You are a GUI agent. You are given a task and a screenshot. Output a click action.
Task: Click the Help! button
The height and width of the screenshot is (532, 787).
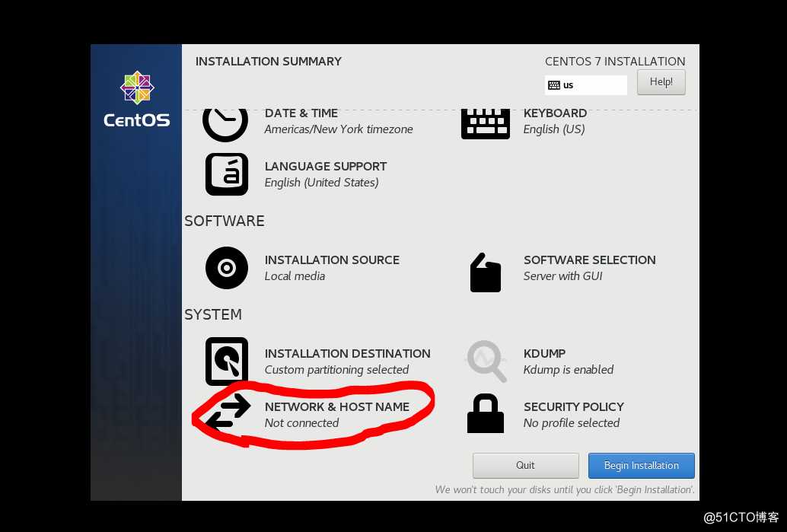coord(661,81)
